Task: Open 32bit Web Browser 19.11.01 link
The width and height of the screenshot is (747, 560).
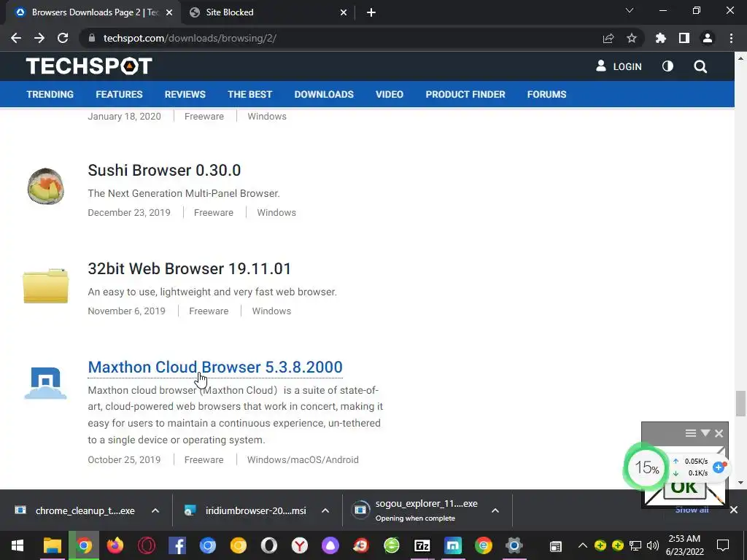Action: pos(190,268)
